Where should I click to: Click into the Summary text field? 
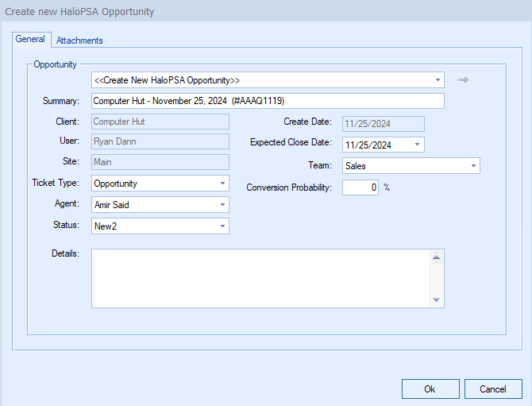[267, 101]
